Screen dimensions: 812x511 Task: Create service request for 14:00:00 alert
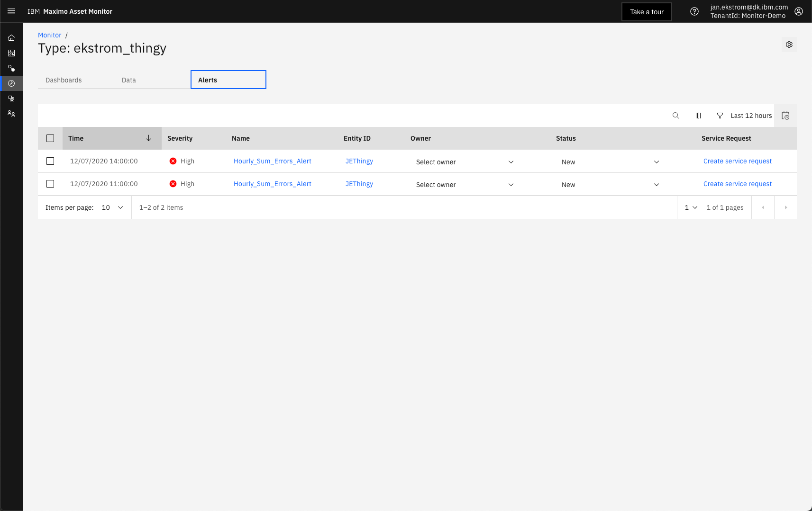pyautogui.click(x=738, y=161)
